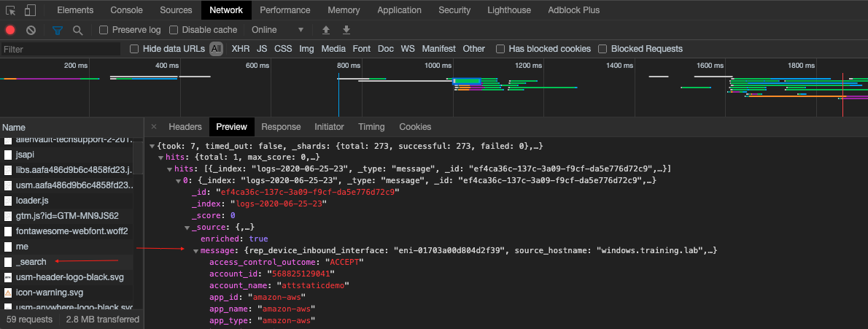Toggle the filter funnel icon
The image size is (868, 329).
tap(58, 30)
